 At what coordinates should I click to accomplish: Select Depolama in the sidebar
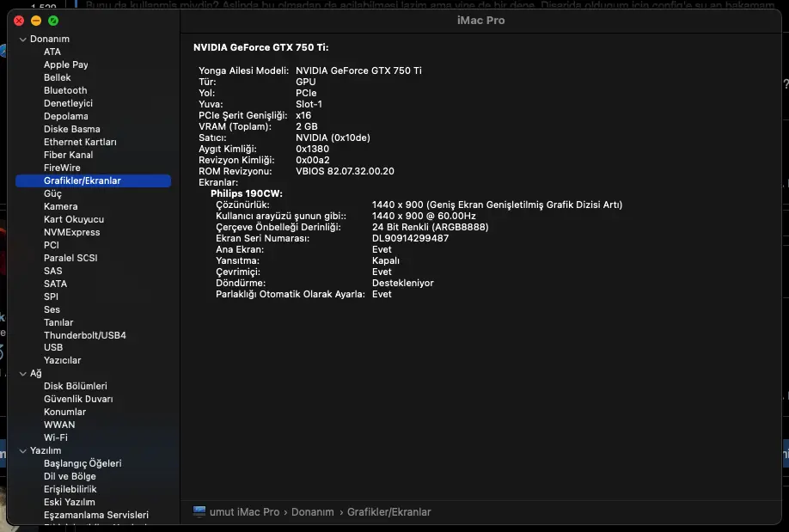tap(66, 116)
